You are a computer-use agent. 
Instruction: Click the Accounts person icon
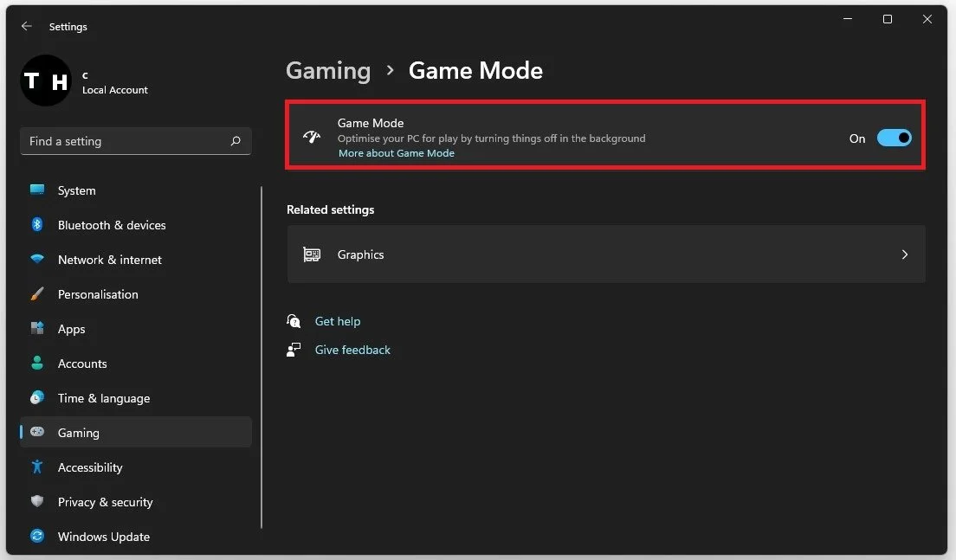tap(37, 364)
